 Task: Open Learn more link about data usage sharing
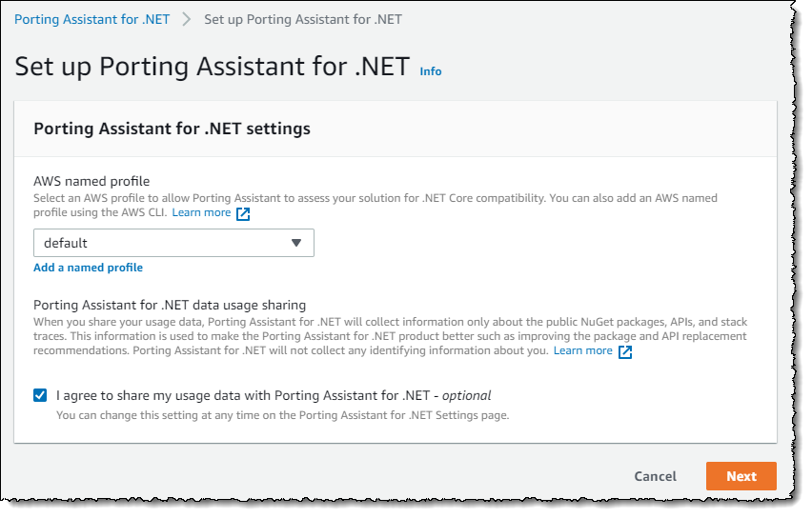coord(582,350)
